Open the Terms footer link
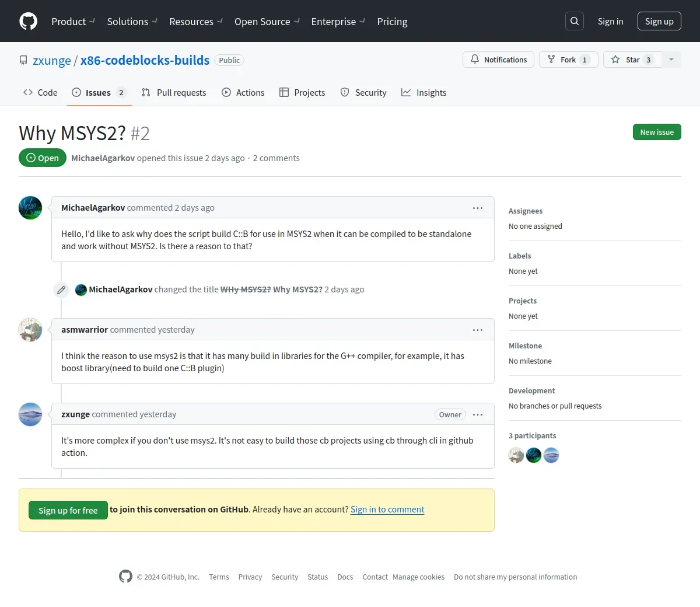 (219, 577)
